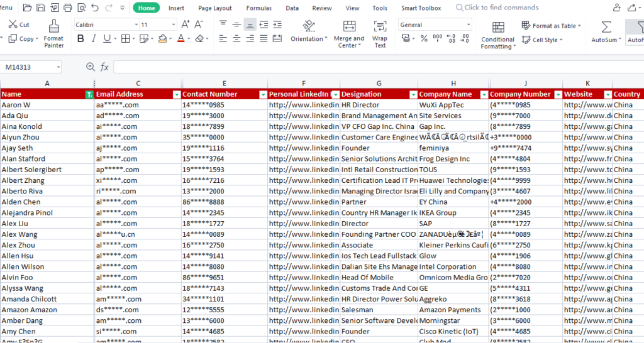Viewport: 644px width, 343px height.
Task: Align text right
Action: [250, 38]
